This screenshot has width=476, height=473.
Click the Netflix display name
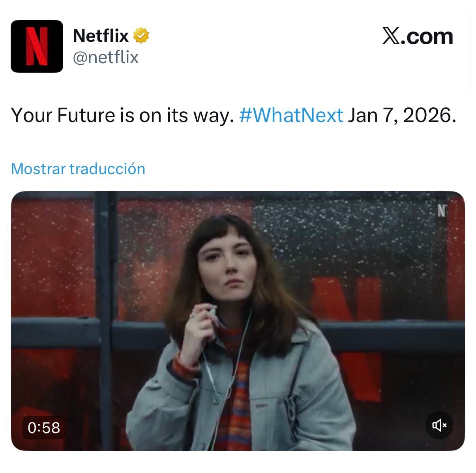(x=101, y=36)
